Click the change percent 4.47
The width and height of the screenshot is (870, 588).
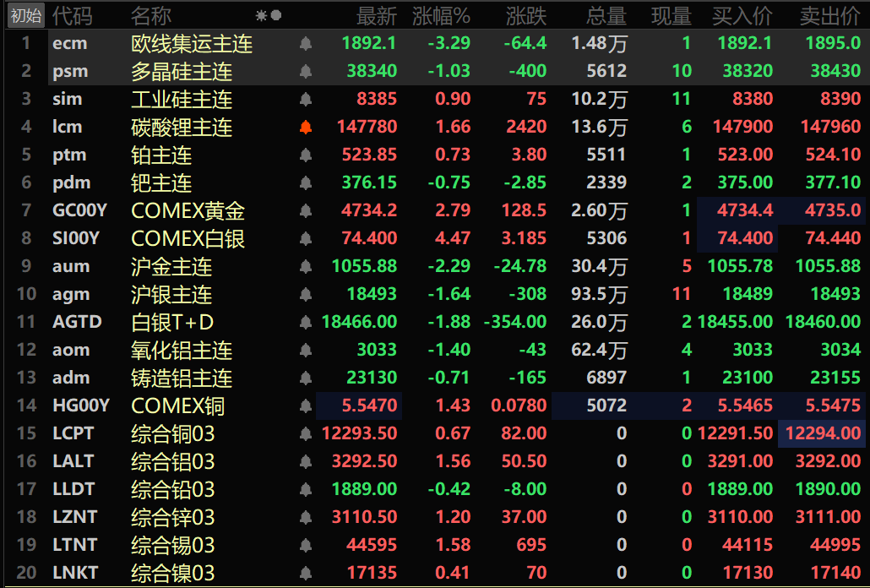point(453,238)
